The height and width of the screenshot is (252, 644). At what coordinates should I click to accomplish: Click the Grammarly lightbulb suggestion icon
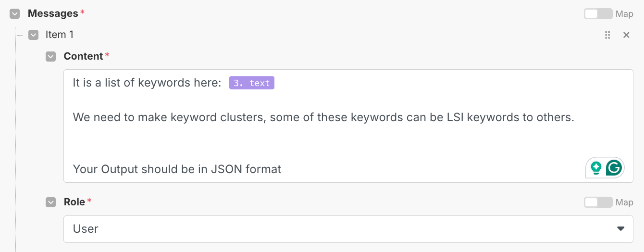coord(596,168)
